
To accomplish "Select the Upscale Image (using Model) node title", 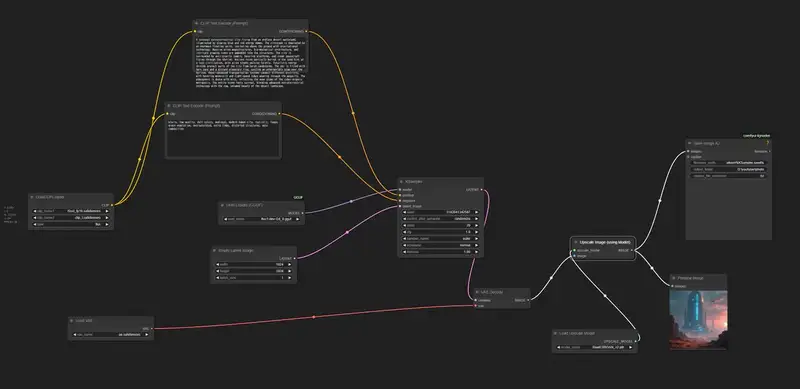I will coord(605,242).
